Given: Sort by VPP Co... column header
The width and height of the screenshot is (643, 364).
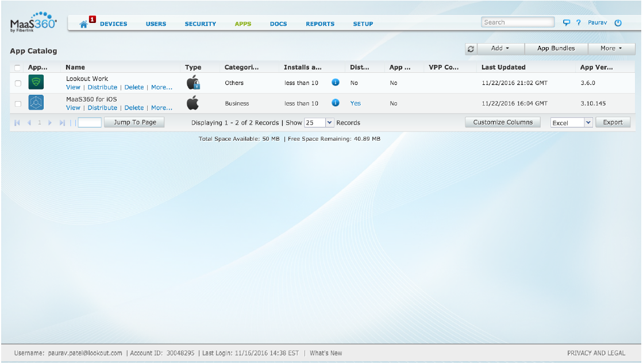Looking at the screenshot, I should (x=444, y=67).
